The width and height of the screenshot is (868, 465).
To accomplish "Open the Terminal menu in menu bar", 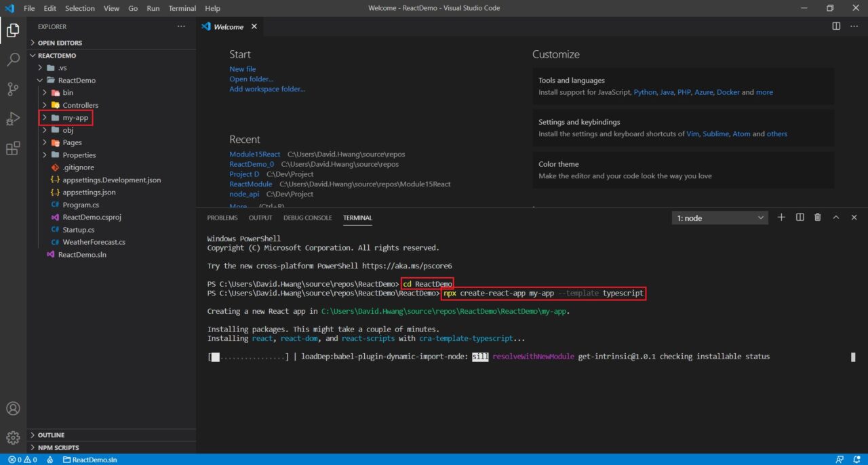I will [x=182, y=8].
